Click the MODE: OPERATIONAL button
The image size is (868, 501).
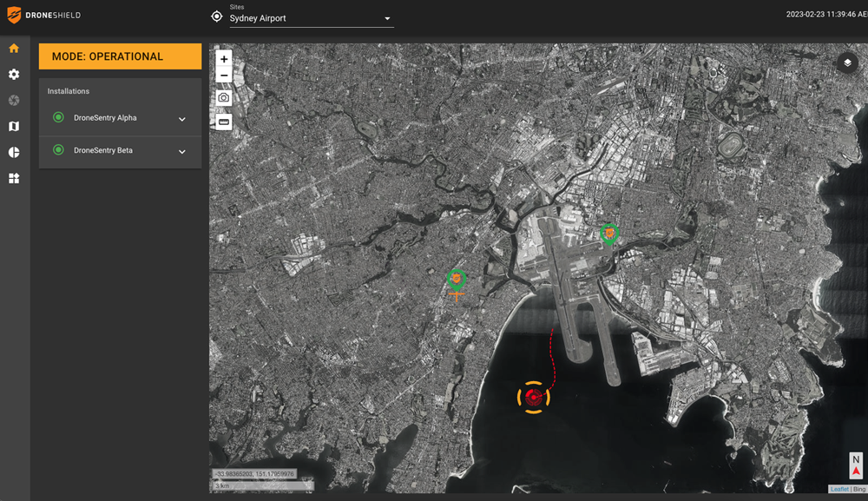pyautogui.click(x=120, y=56)
